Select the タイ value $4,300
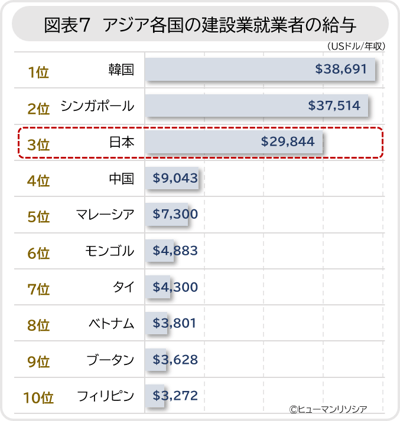Screen dimensions: 400x421 click(x=175, y=287)
